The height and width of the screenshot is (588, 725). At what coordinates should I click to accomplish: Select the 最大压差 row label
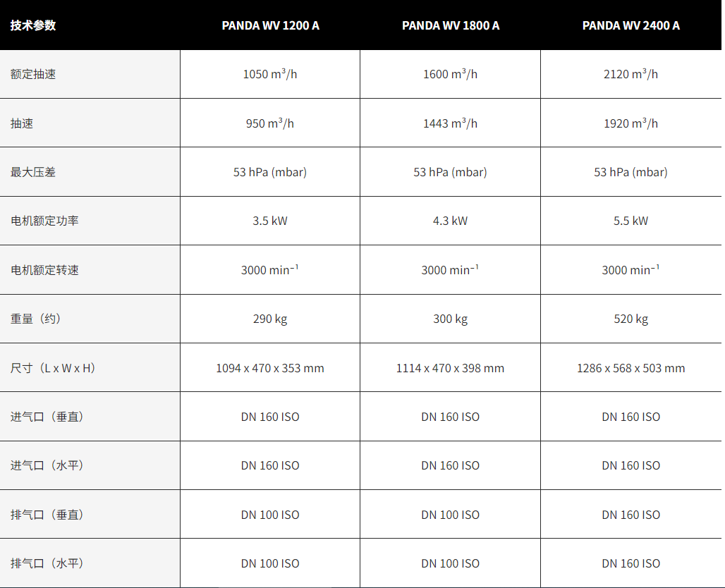click(90, 172)
